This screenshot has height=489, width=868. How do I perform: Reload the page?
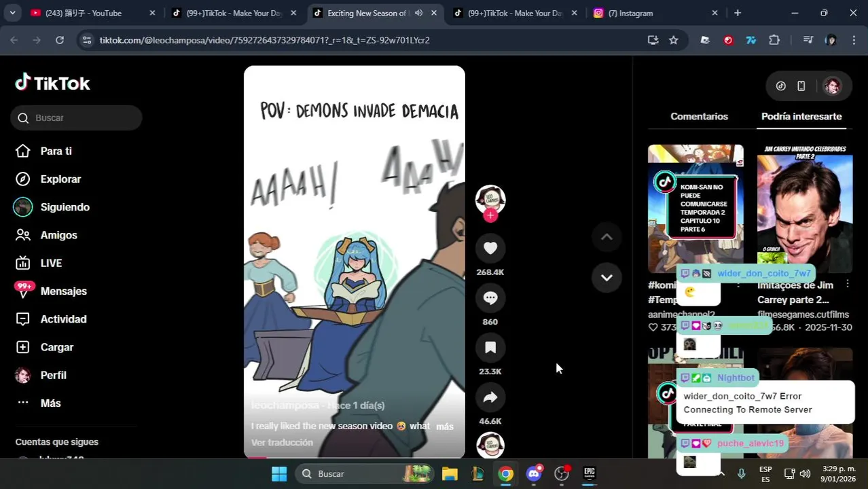point(60,40)
